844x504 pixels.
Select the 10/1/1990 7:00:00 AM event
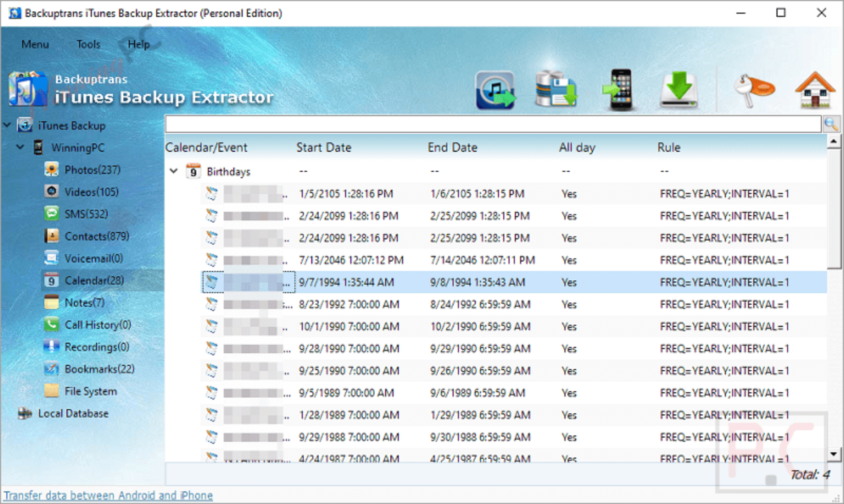[x=513, y=327]
